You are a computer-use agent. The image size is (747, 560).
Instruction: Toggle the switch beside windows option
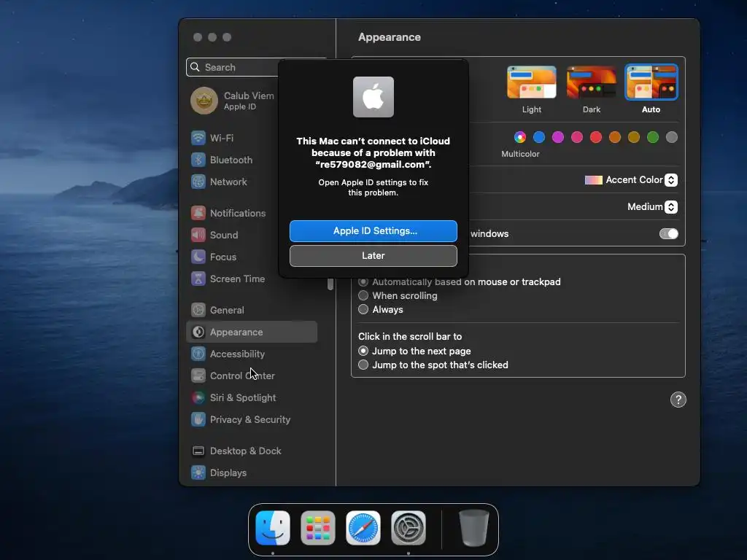coord(668,234)
